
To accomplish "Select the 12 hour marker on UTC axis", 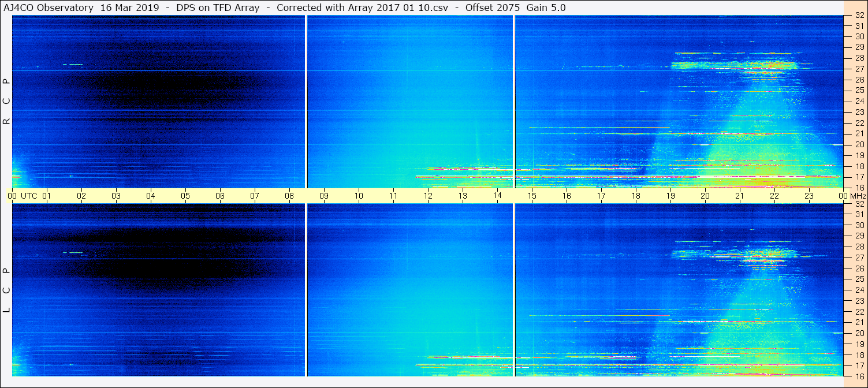I will [428, 196].
